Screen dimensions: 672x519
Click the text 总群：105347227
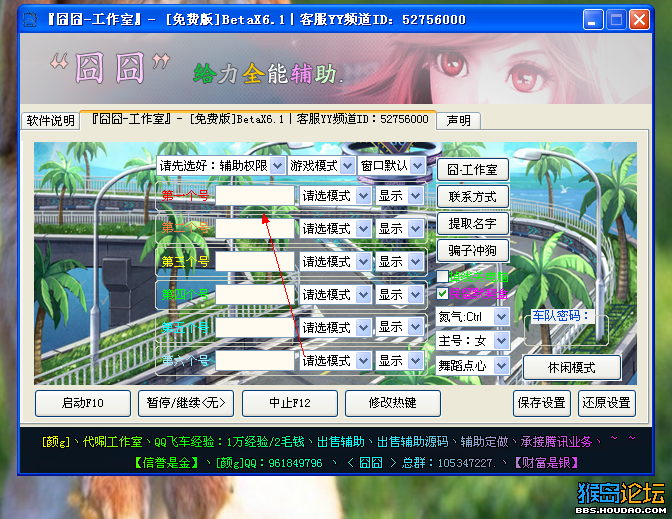coord(448,463)
